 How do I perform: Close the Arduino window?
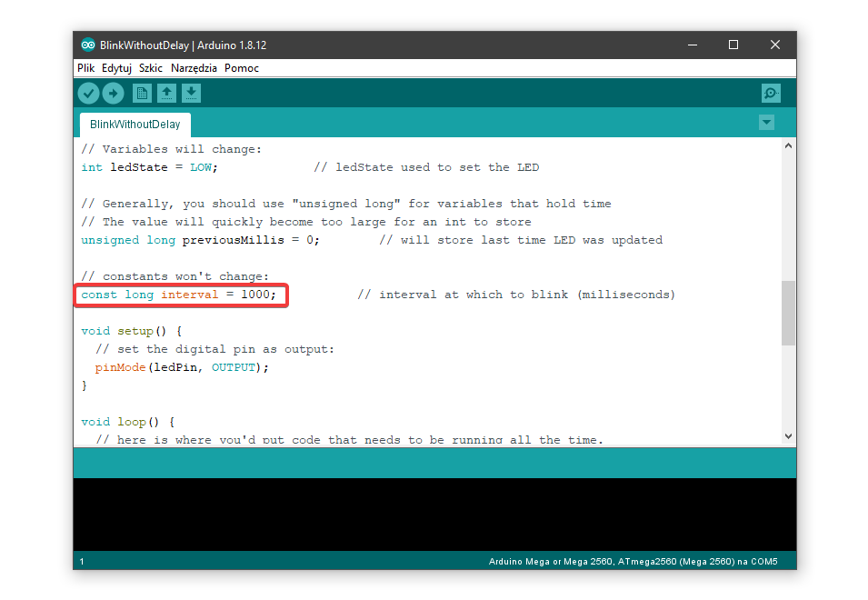coord(775,45)
